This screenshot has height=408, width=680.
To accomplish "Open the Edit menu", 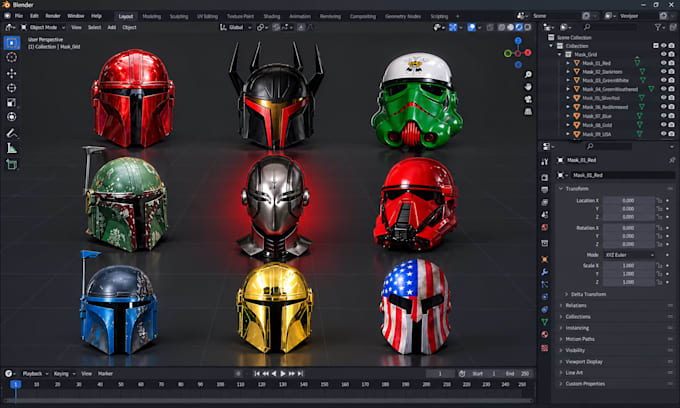I will coord(34,16).
